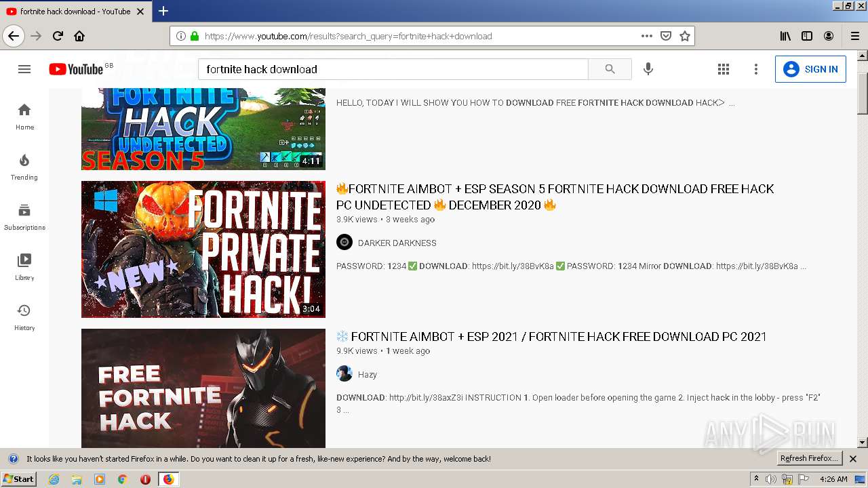Open a new browser tab
This screenshot has width=868, height=488.
click(x=163, y=11)
